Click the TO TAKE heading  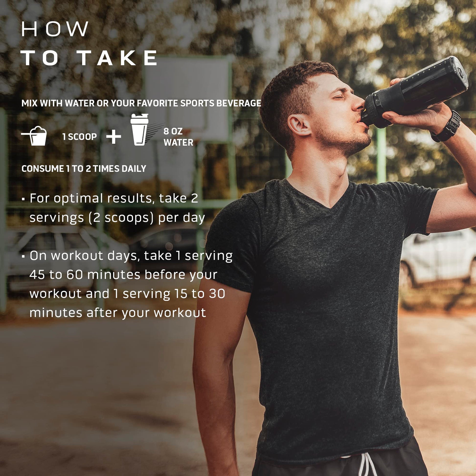[89, 58]
